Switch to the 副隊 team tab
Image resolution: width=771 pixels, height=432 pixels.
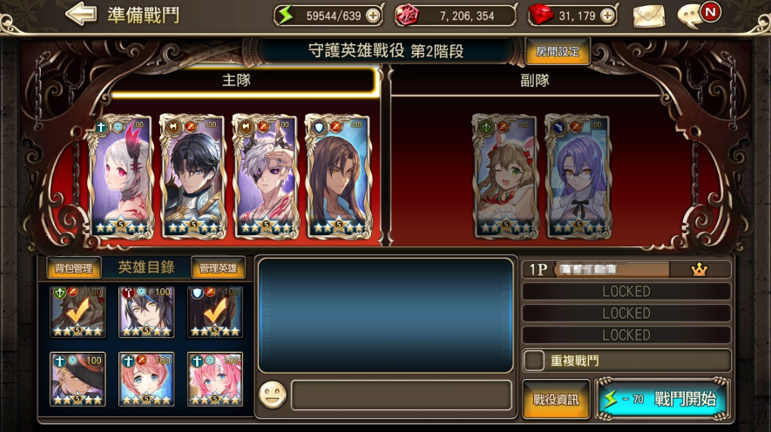click(534, 81)
